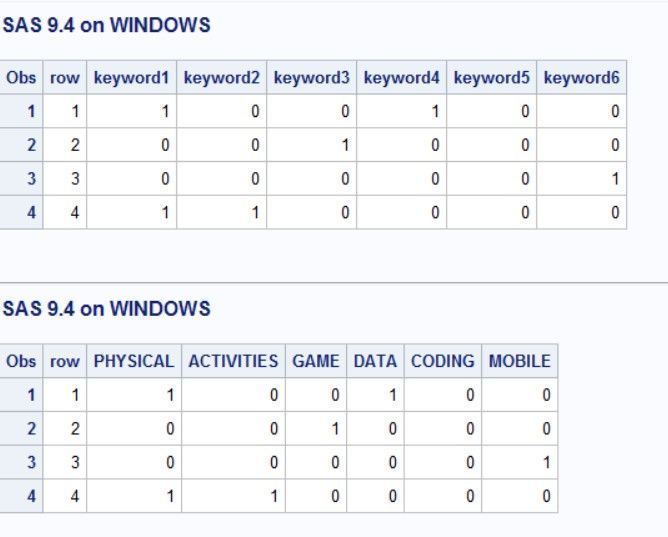
Task: Click the first SAS 9.4 on WINDOWS title
Action: [107, 26]
